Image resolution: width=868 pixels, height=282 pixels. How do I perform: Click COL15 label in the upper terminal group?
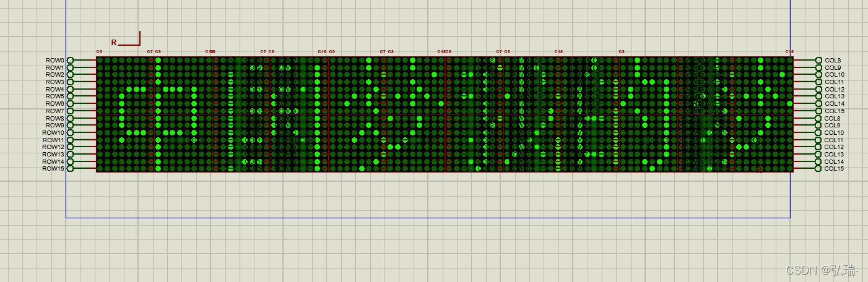(x=835, y=111)
